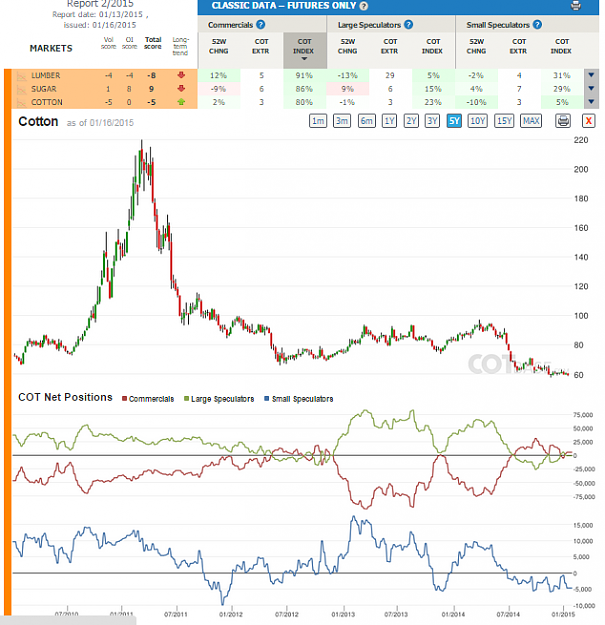This screenshot has height=625, width=605.
Task: Open help icon next to Commercials
Action: (x=260, y=25)
